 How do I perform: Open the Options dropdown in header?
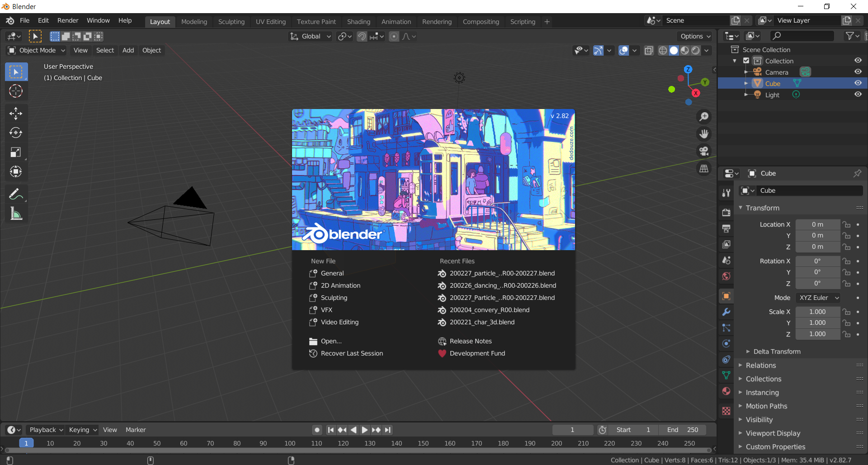click(x=695, y=36)
